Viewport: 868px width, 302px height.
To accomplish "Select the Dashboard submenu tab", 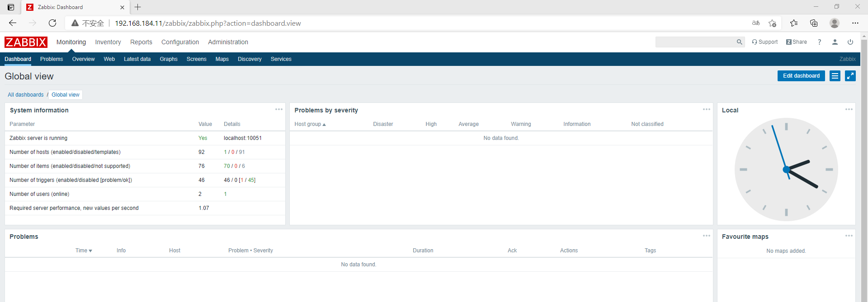I will tap(18, 59).
